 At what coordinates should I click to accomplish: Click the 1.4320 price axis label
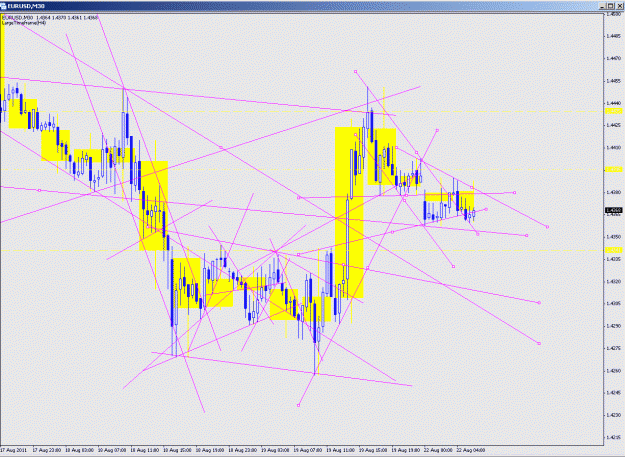click(614, 282)
